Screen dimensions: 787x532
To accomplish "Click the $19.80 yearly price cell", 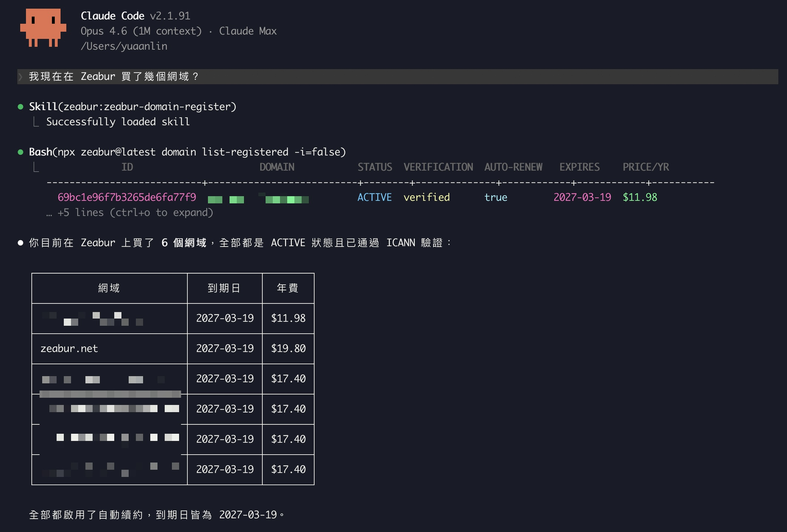I will pos(288,348).
